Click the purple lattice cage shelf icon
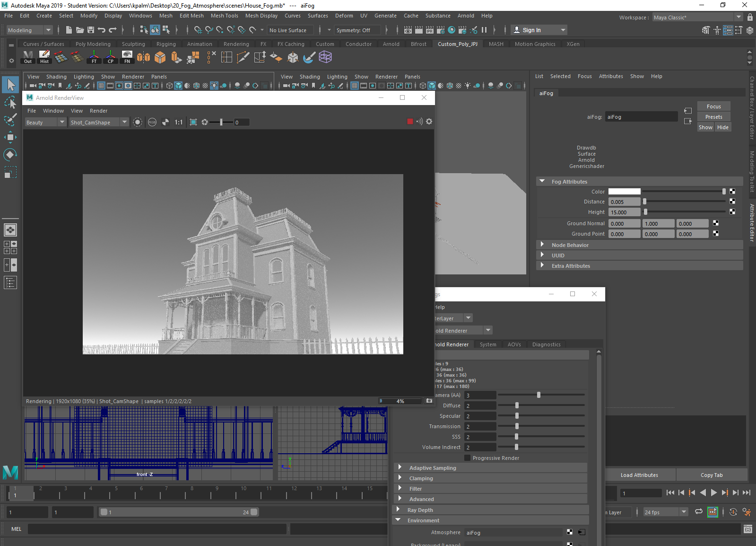The width and height of the screenshot is (756, 546). pyautogui.click(x=325, y=57)
